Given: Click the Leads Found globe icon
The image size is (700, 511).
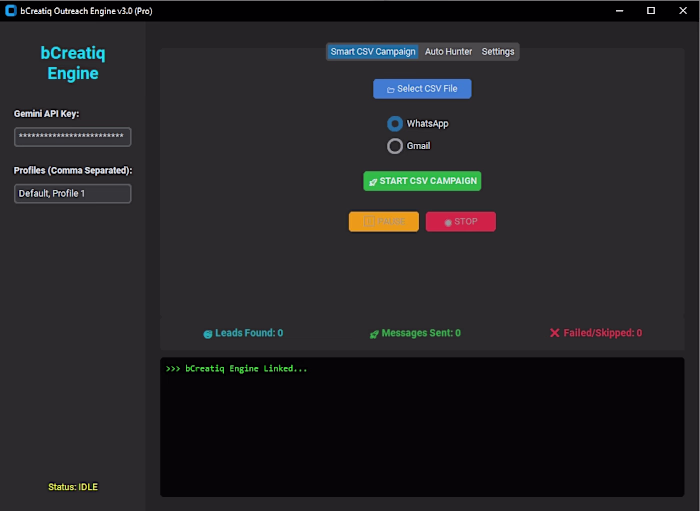Looking at the screenshot, I should click(208, 334).
